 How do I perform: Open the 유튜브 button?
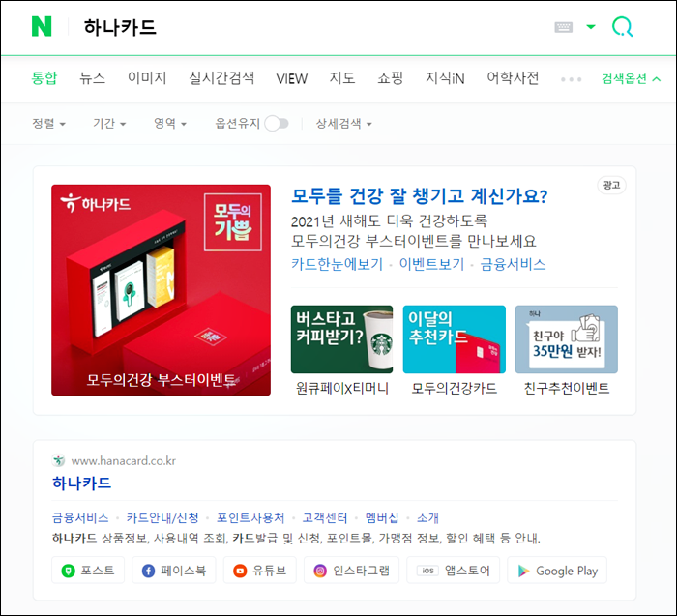pos(260,571)
